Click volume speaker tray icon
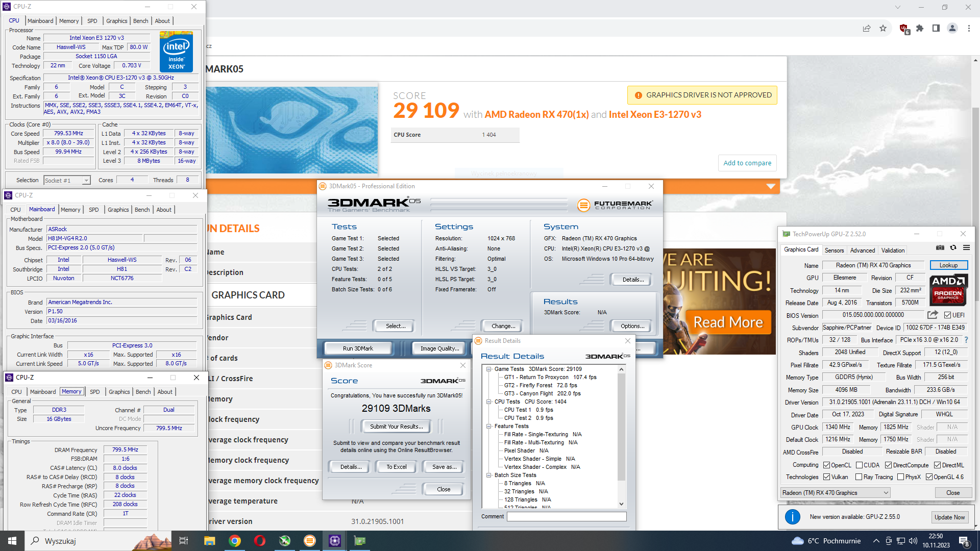This screenshot has width=980, height=551. pyautogui.click(x=913, y=541)
